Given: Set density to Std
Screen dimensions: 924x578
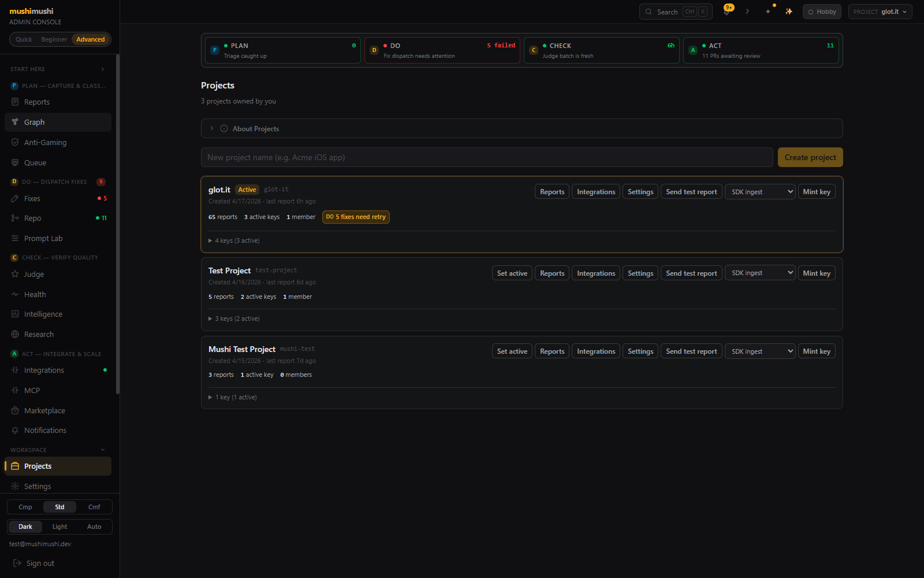Looking at the screenshot, I should 60,507.
